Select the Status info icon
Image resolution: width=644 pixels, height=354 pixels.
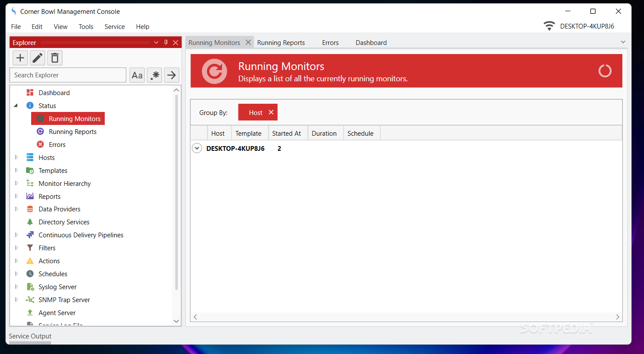click(30, 105)
